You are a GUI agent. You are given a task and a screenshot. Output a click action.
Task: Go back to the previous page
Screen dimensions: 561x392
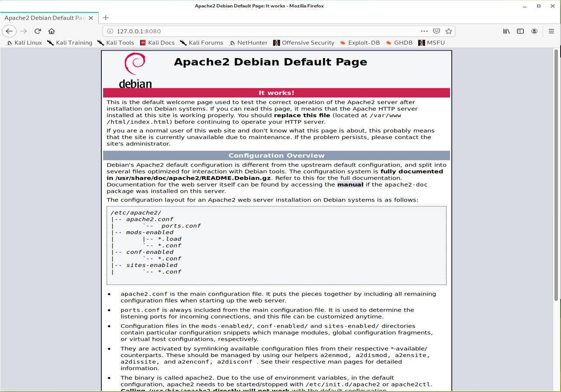9,31
